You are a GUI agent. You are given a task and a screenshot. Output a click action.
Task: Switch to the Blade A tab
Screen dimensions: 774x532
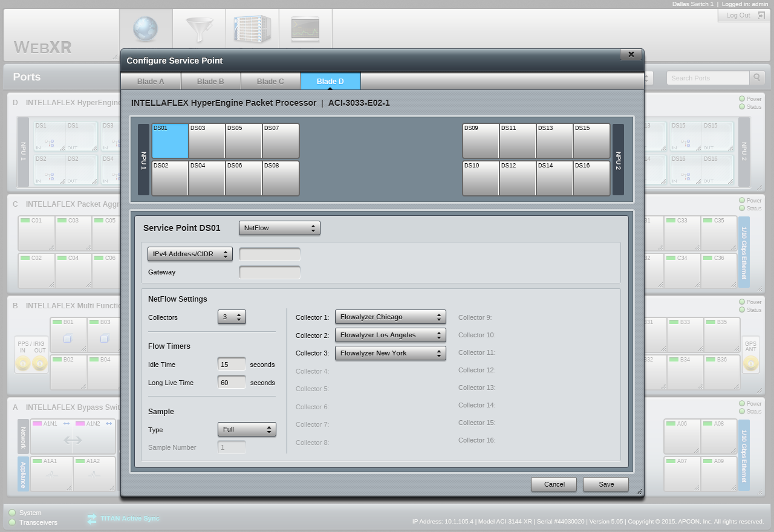pyautogui.click(x=151, y=81)
